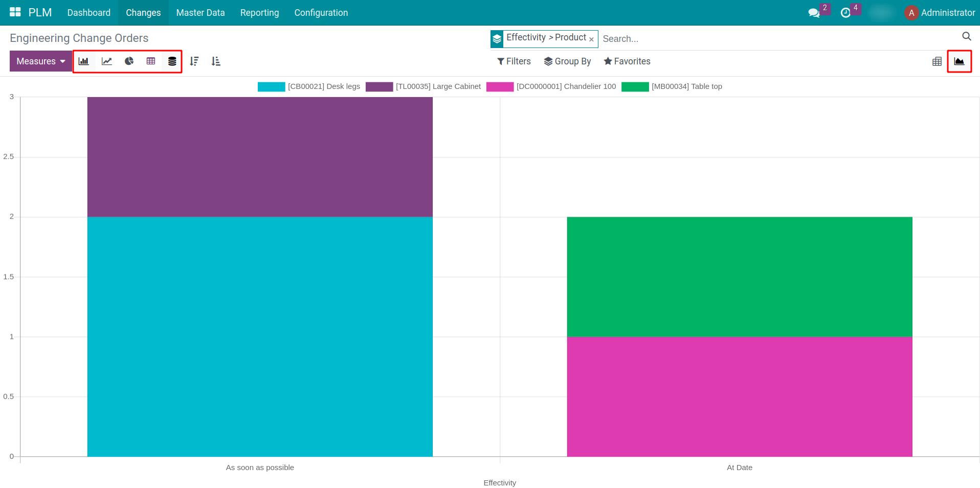Screen dimensions: 980x488
Task: Toggle Chandelier 100 legend color swatch
Action: pos(500,87)
